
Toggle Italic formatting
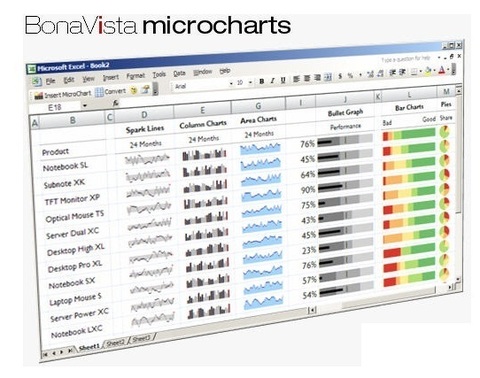click(272, 81)
